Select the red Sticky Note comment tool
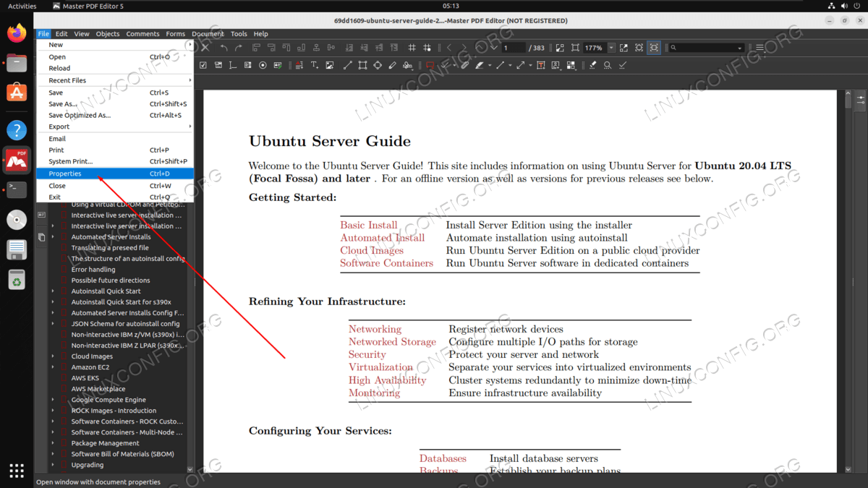Image resolution: width=868 pixels, height=488 pixels. pos(430,65)
